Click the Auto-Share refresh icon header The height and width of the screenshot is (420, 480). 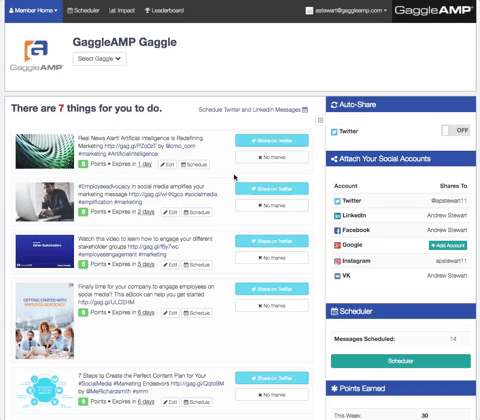point(334,105)
